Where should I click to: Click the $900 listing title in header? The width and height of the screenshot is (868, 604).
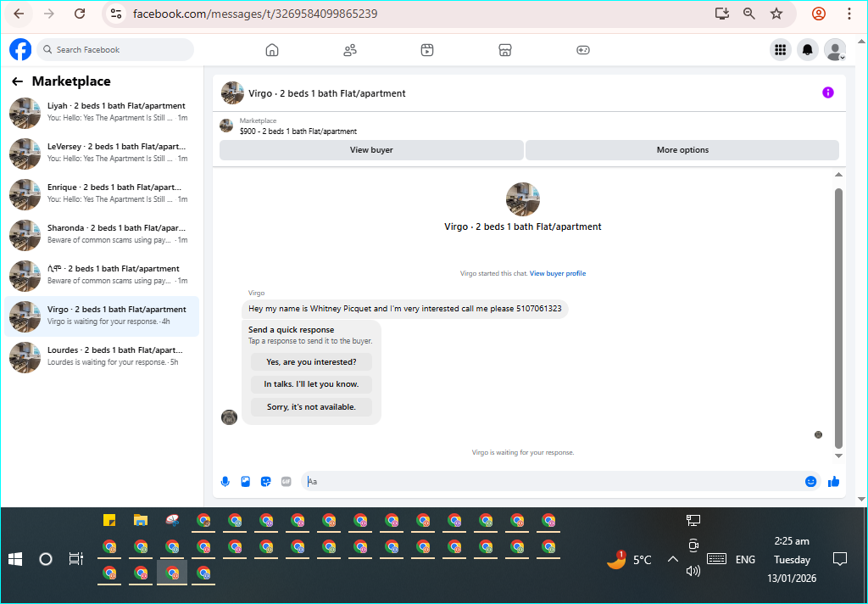click(x=298, y=131)
